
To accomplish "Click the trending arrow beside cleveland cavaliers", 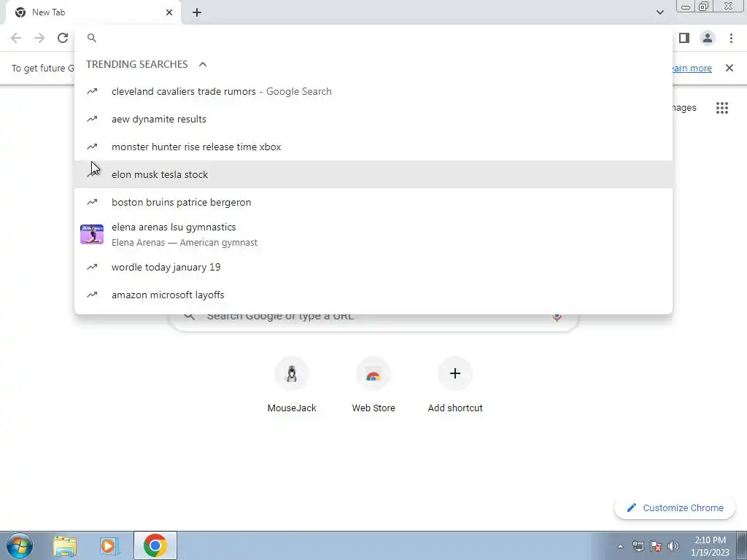I will [92, 91].
